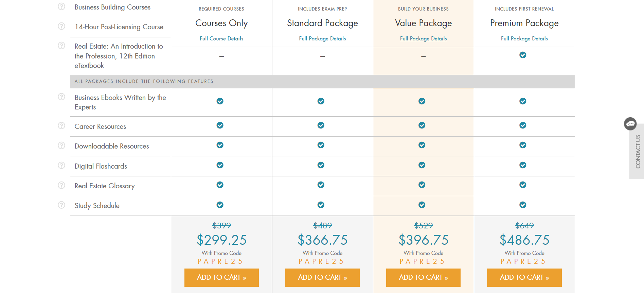Click eTextbook checkmark under Premium Package

coord(523,55)
